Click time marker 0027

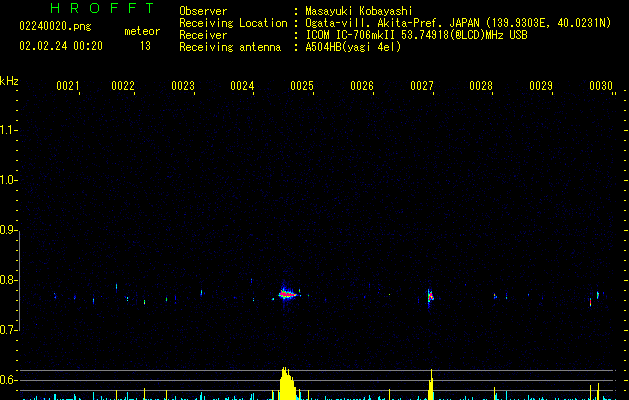422,86
